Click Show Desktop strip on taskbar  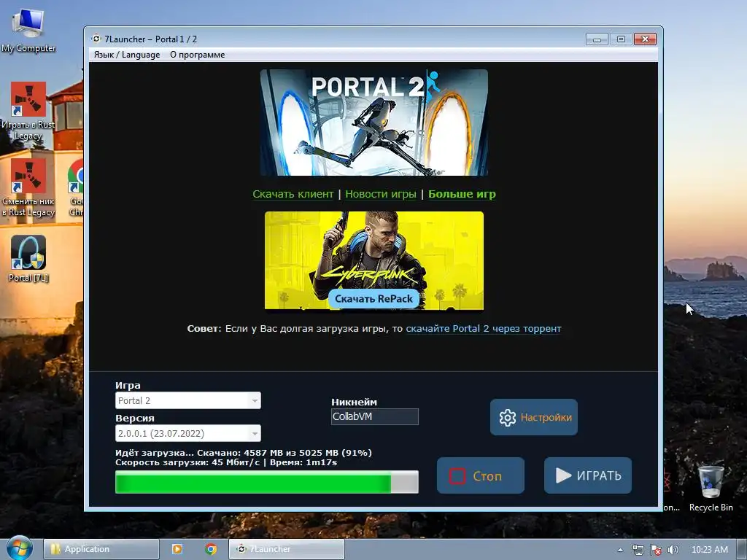pos(742,549)
